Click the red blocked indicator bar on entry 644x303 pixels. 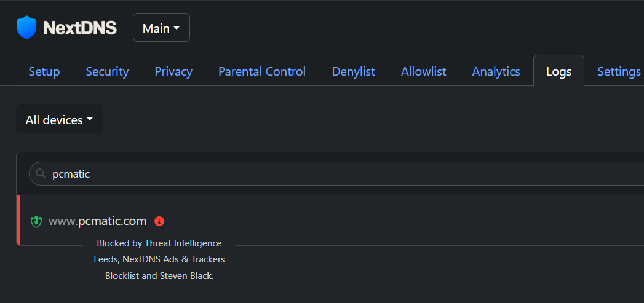click(x=18, y=221)
